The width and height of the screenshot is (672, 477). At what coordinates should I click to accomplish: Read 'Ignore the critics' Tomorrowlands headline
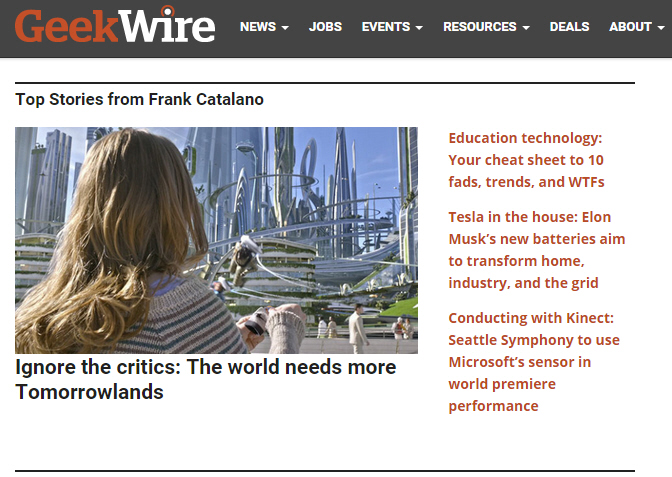pyautogui.click(x=206, y=379)
